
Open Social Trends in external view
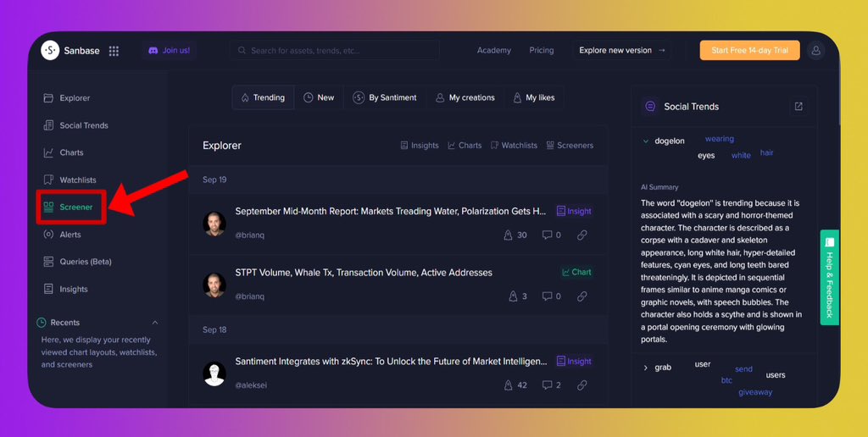click(x=798, y=106)
